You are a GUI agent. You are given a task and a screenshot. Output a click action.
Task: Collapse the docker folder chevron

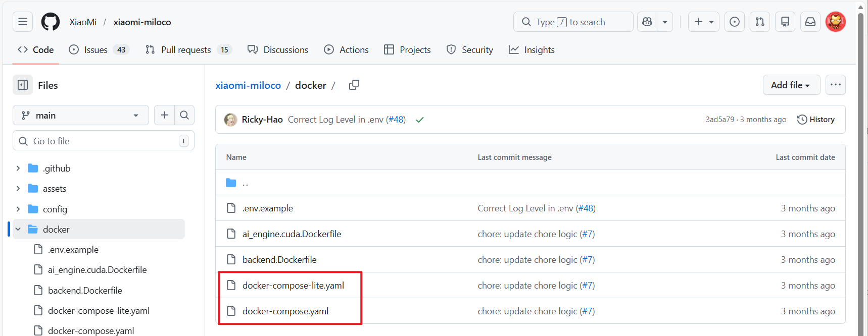(x=18, y=229)
